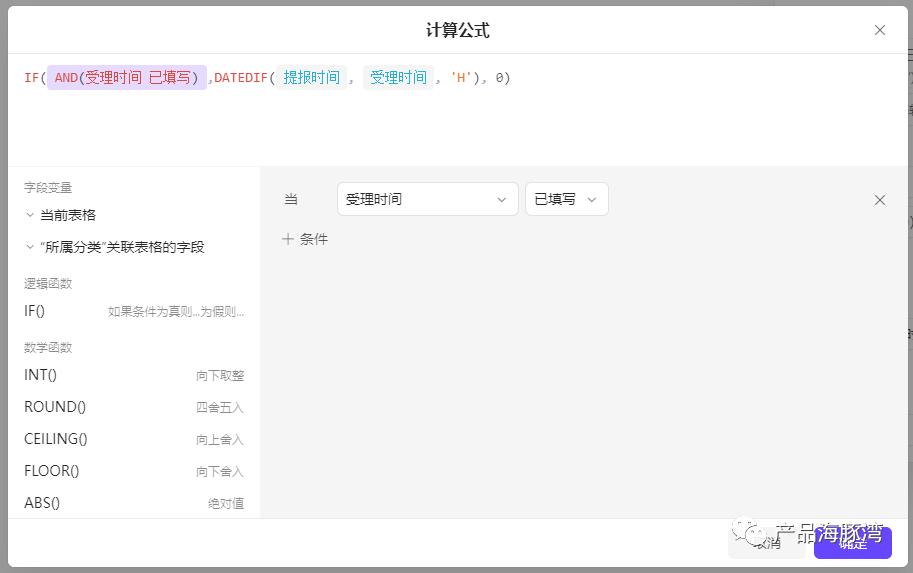Click the 数学函数 section heading

tap(48, 348)
